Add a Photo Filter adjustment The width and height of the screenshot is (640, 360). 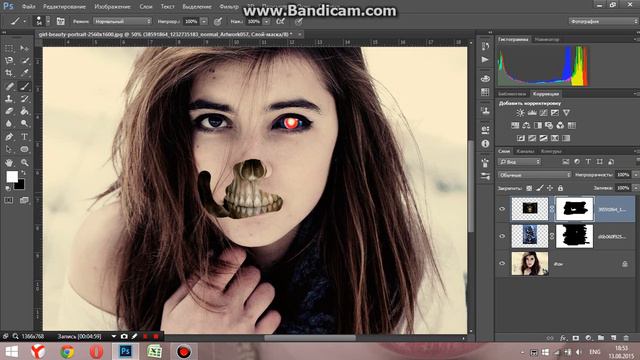point(549,126)
